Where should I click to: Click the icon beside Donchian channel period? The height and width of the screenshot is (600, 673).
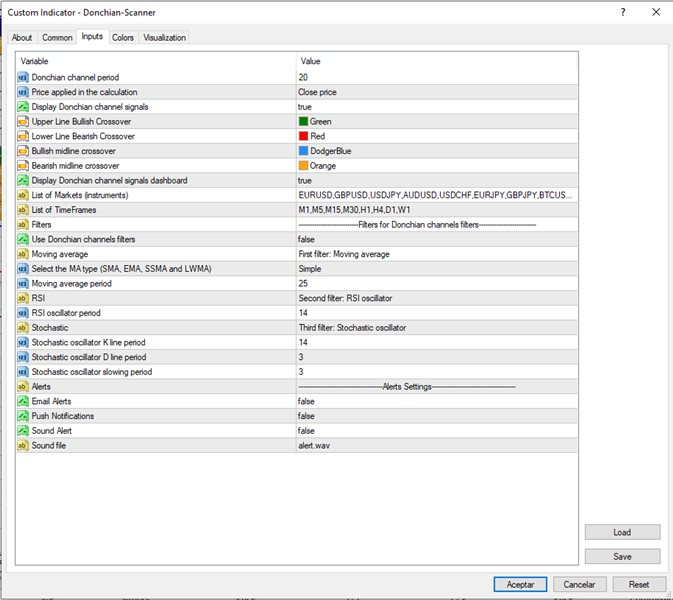pos(23,78)
